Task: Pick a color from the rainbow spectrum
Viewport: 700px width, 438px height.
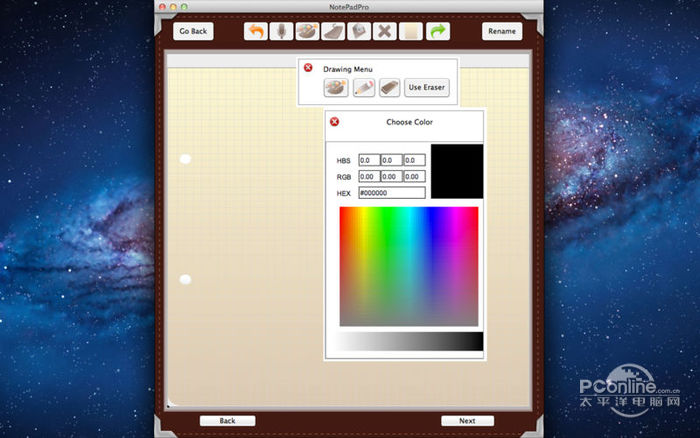Action: tap(409, 266)
